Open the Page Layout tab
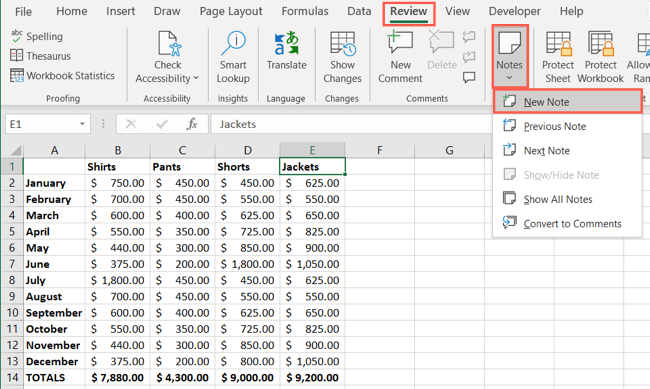The height and width of the screenshot is (389, 650). [x=231, y=11]
